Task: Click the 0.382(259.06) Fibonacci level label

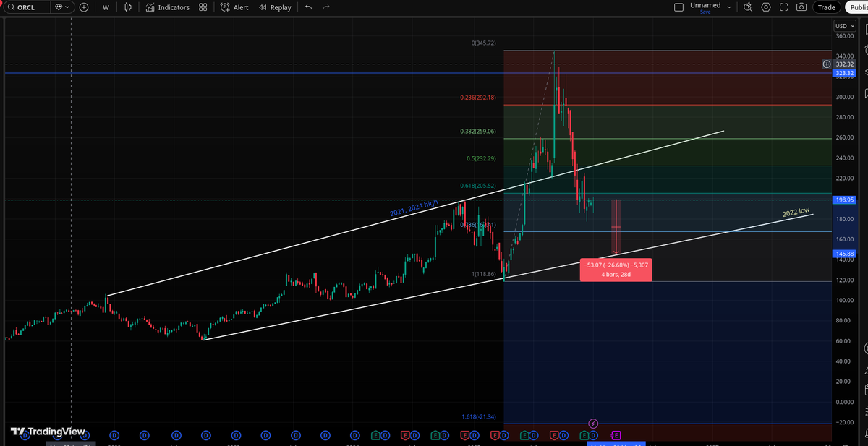Action: click(x=477, y=132)
